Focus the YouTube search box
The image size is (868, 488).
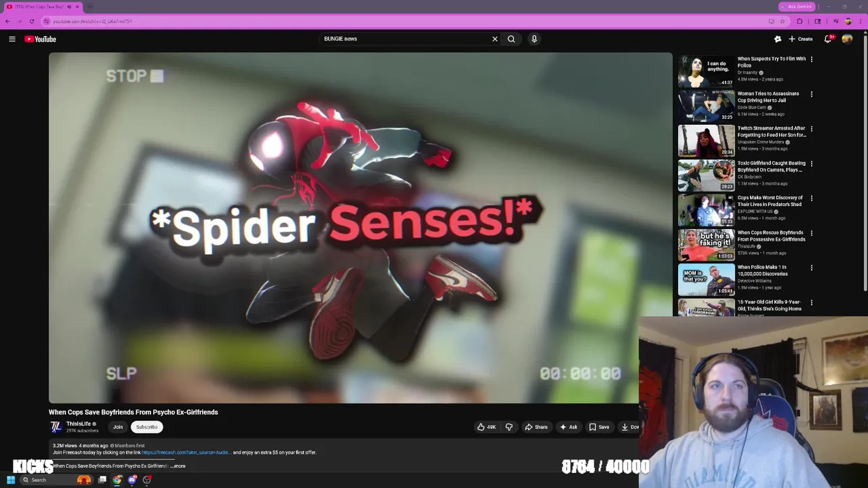tap(406, 39)
